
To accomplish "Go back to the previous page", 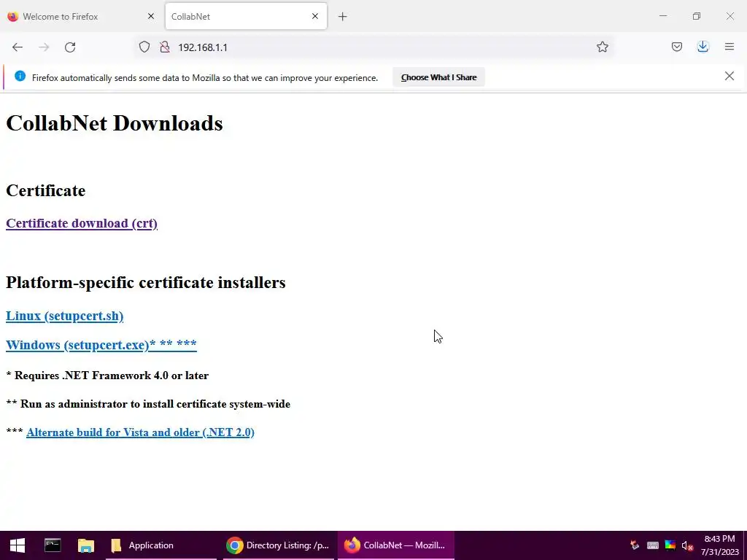I will pos(18,47).
